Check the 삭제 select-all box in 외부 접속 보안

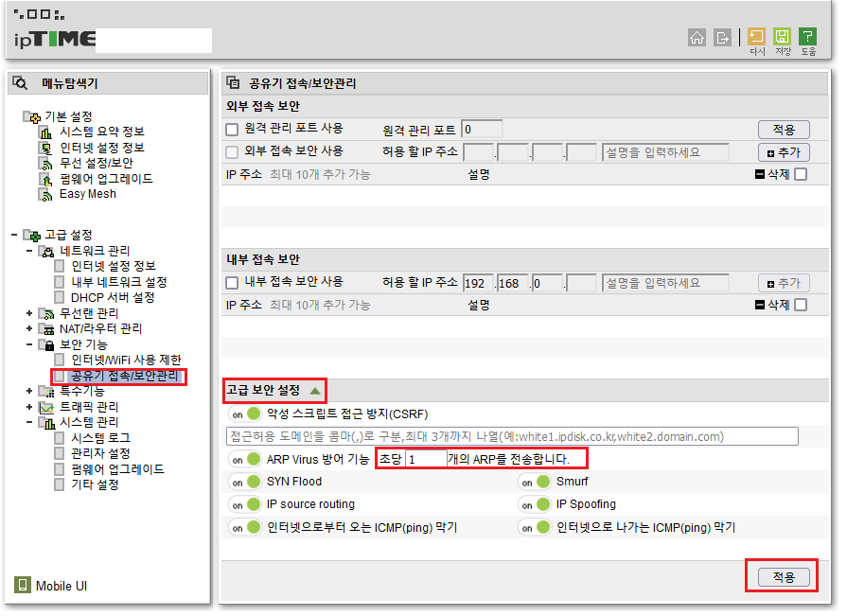click(801, 174)
